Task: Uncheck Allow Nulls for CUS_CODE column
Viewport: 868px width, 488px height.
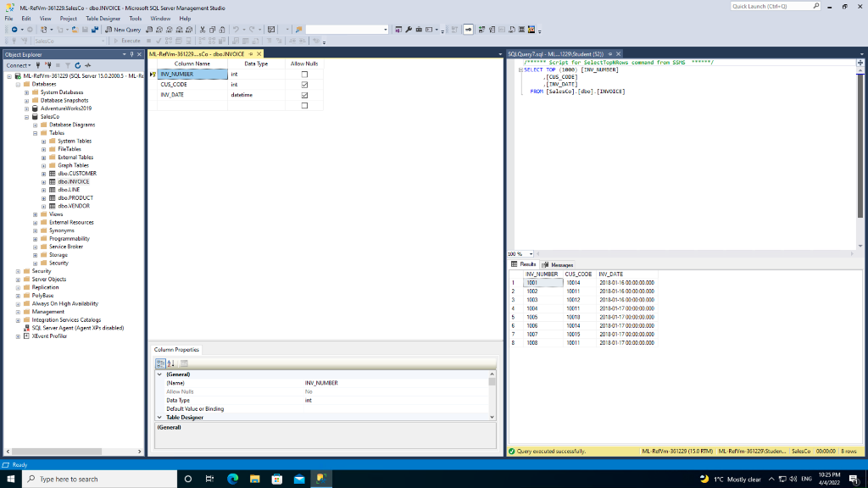Action: 304,85
